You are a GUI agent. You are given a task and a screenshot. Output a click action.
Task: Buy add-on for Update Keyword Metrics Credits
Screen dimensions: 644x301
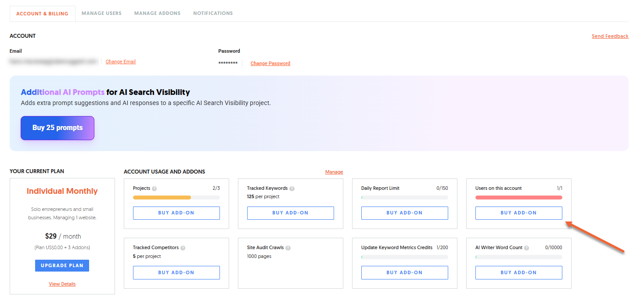[405, 272]
